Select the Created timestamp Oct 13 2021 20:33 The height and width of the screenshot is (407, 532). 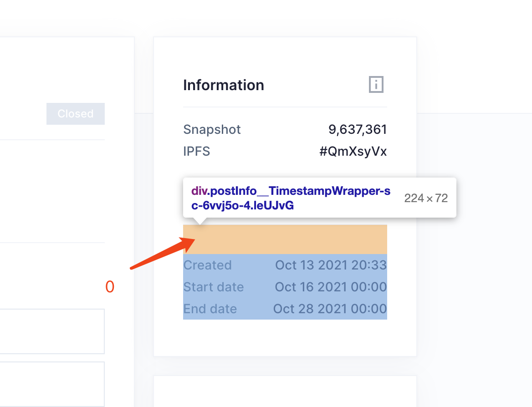(x=331, y=265)
